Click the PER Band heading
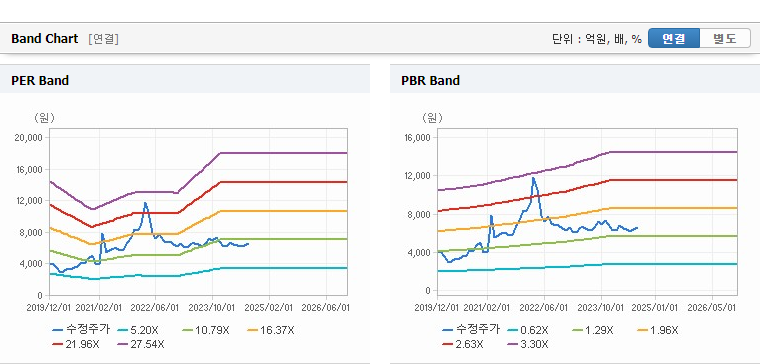 [x=40, y=80]
